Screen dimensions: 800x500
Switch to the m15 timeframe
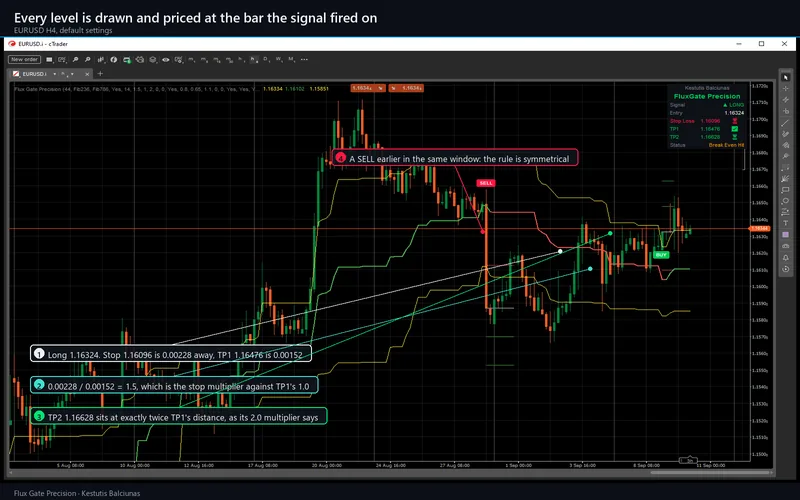[216, 60]
